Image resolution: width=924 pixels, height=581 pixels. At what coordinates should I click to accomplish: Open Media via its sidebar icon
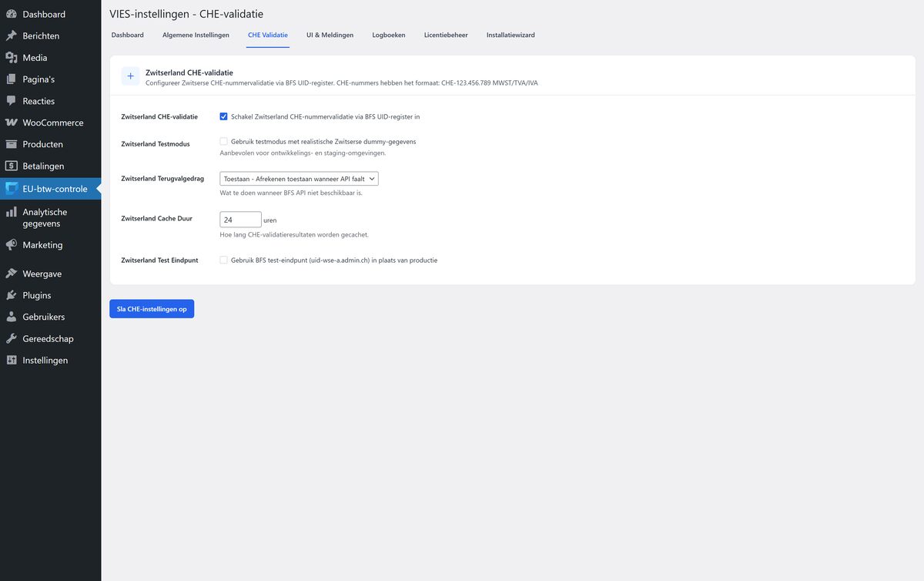(12, 58)
